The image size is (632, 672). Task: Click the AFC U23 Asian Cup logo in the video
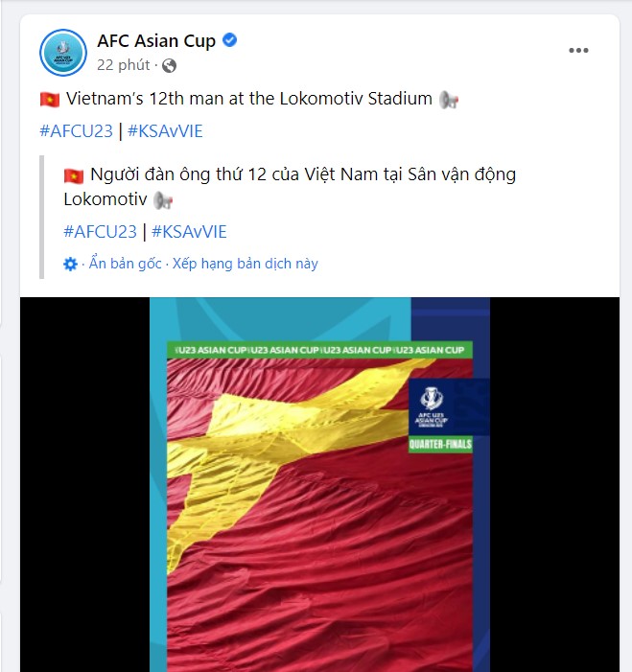point(432,407)
